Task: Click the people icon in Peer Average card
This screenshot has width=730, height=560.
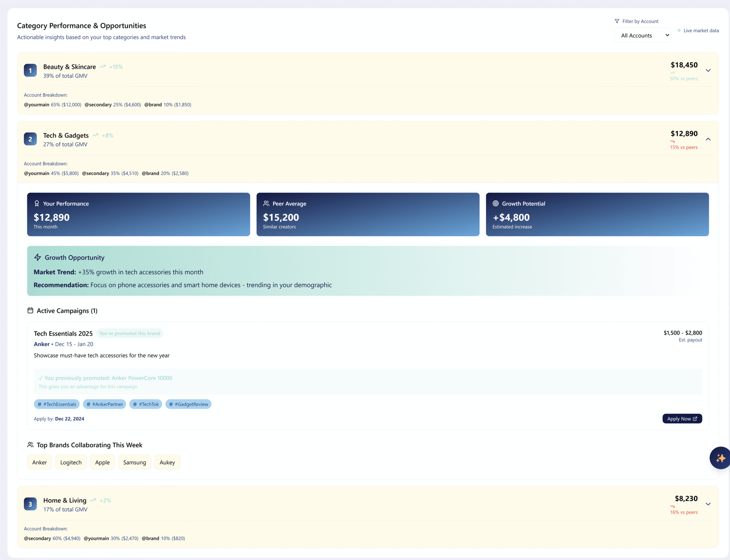Action: click(x=266, y=203)
